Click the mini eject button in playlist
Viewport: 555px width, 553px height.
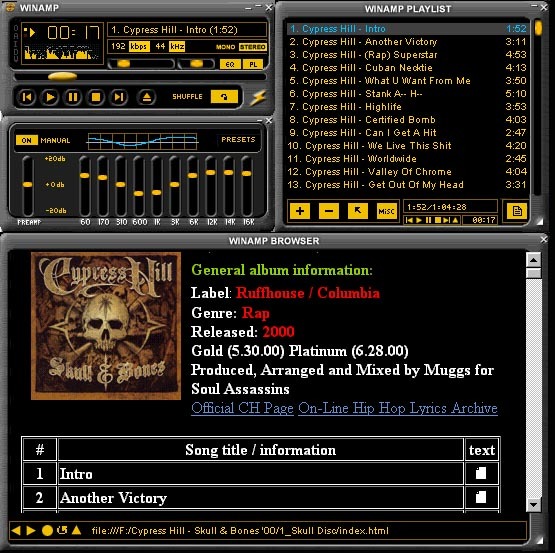(x=456, y=220)
